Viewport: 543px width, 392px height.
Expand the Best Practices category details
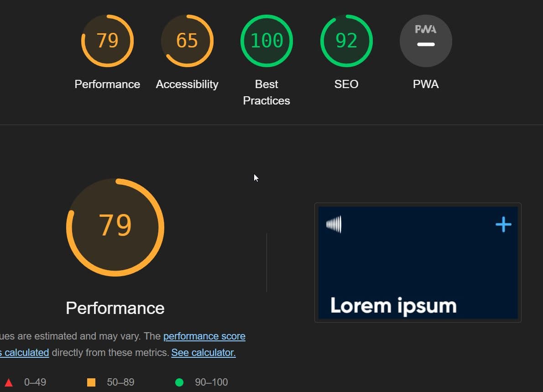[266, 91]
